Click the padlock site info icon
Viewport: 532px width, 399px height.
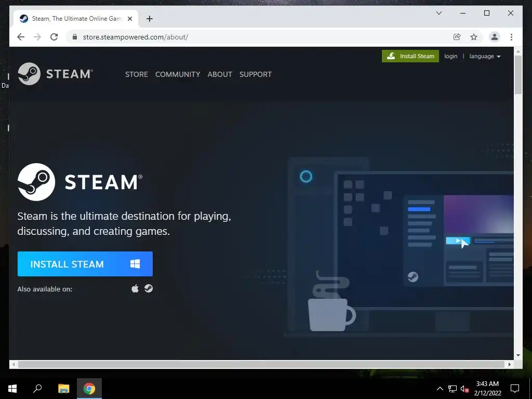pyautogui.click(x=75, y=37)
